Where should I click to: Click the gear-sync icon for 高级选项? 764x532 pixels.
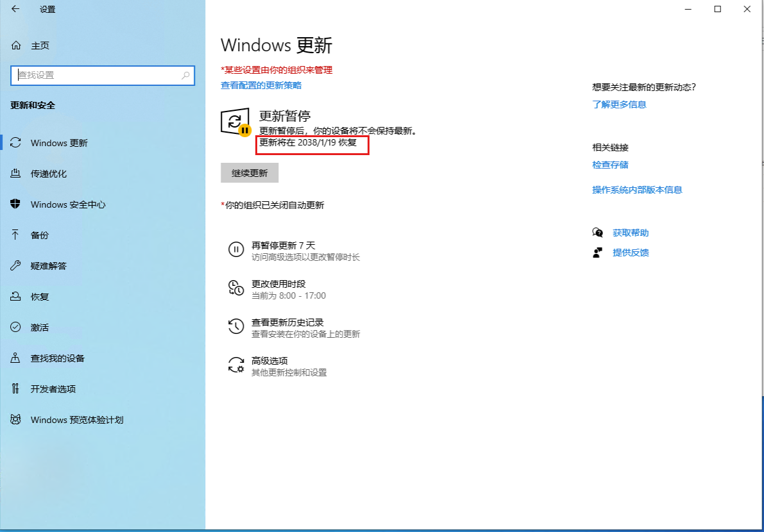pyautogui.click(x=236, y=365)
